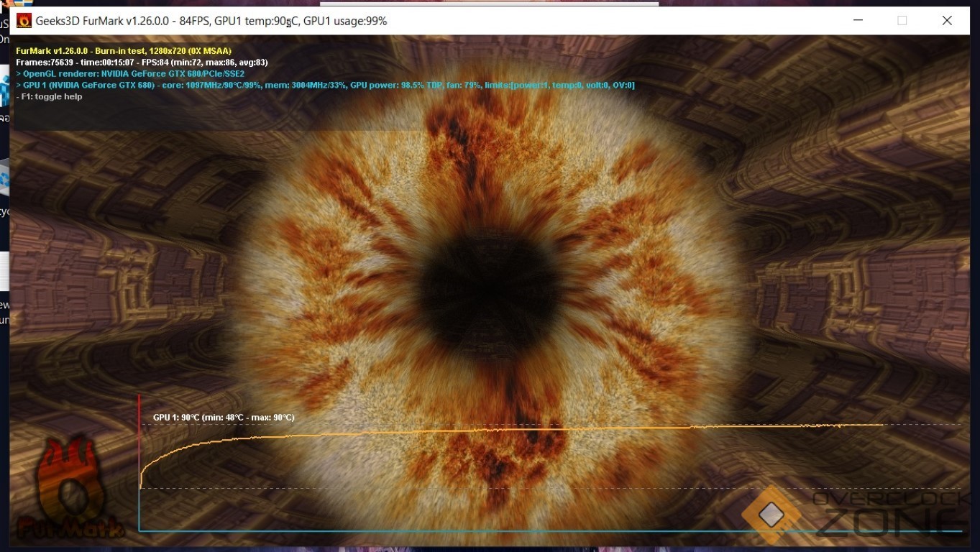980x552 pixels.
Task: Click the FurMark flame icon in title bar
Action: tap(24, 21)
